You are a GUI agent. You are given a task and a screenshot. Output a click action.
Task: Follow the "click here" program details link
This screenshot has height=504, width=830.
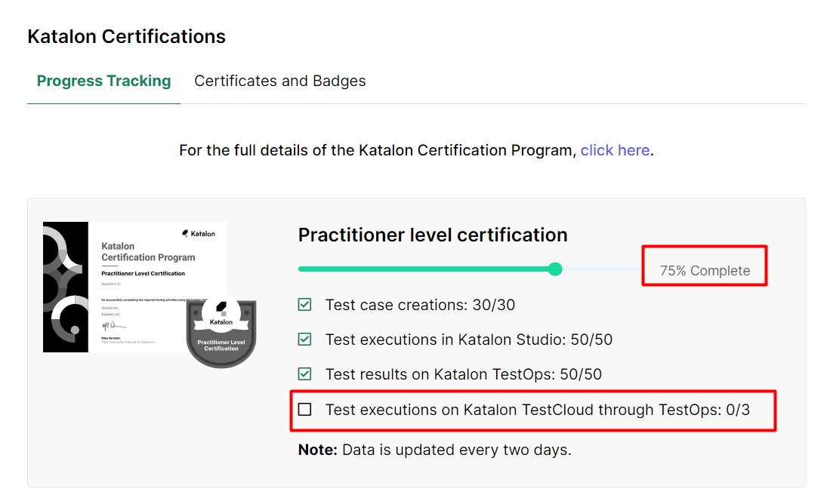(615, 150)
